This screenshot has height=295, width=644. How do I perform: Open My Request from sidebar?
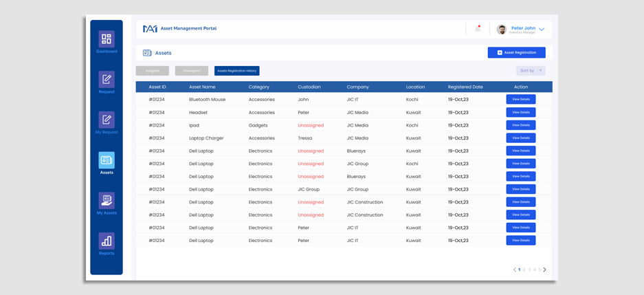tap(107, 120)
